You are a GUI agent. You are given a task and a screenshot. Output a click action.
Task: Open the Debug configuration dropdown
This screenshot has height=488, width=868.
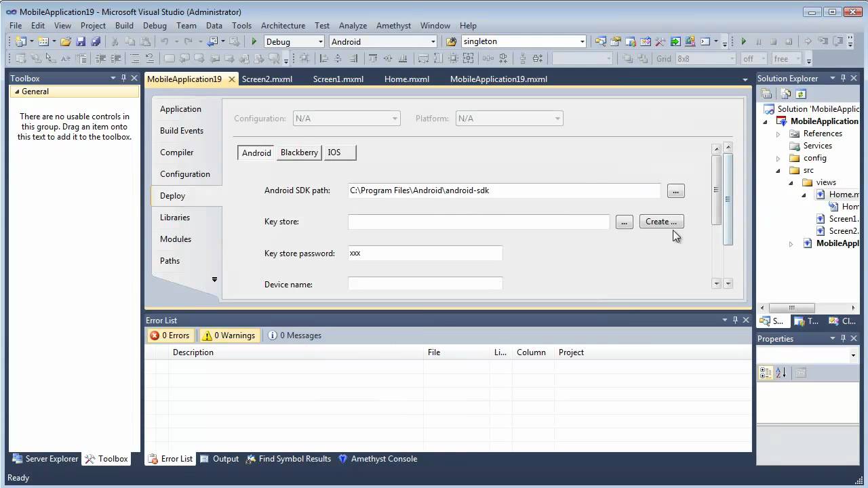[321, 41]
